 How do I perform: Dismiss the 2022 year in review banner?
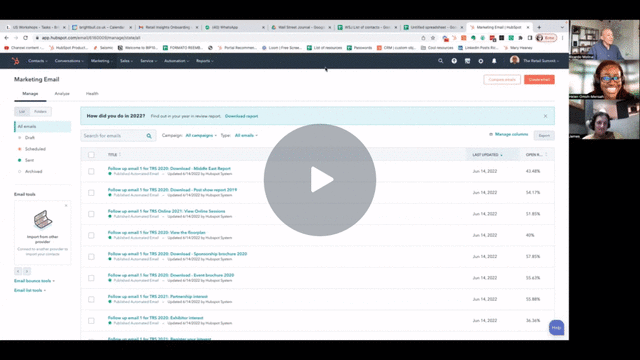(545, 116)
